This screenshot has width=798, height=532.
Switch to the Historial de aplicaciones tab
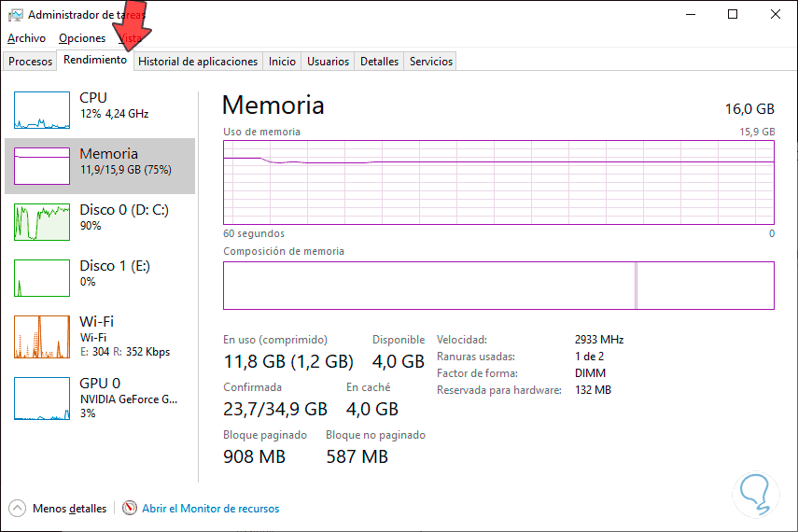[198, 62]
